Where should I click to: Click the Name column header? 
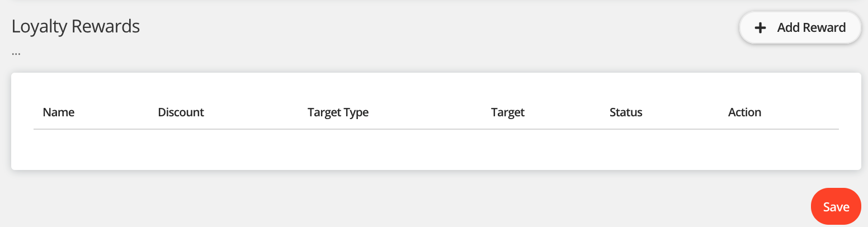(59, 112)
